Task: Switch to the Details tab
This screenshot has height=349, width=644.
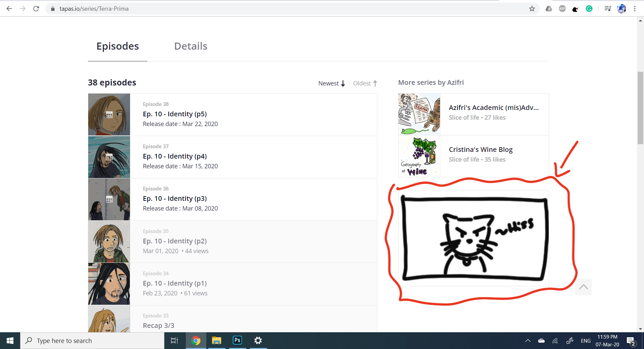Action: [191, 46]
